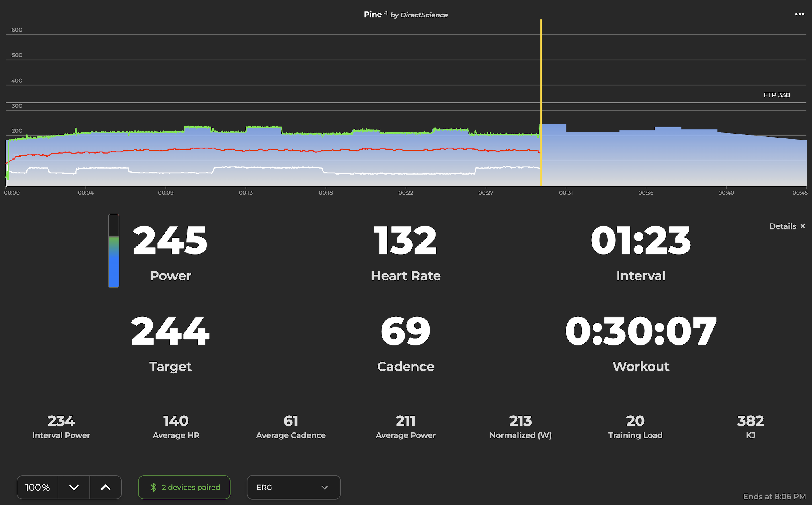Click the Interval timer 01:23
This screenshot has height=505, width=812.
(641, 240)
